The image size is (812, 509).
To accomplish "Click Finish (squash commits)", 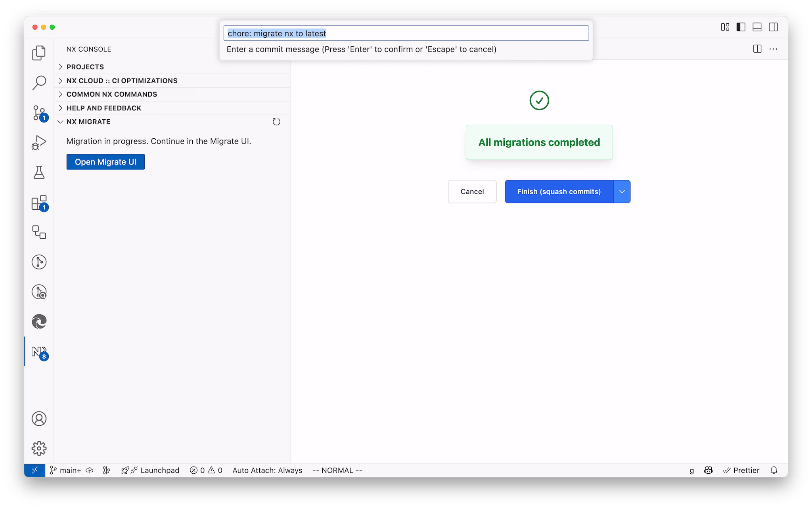I will tap(559, 191).
